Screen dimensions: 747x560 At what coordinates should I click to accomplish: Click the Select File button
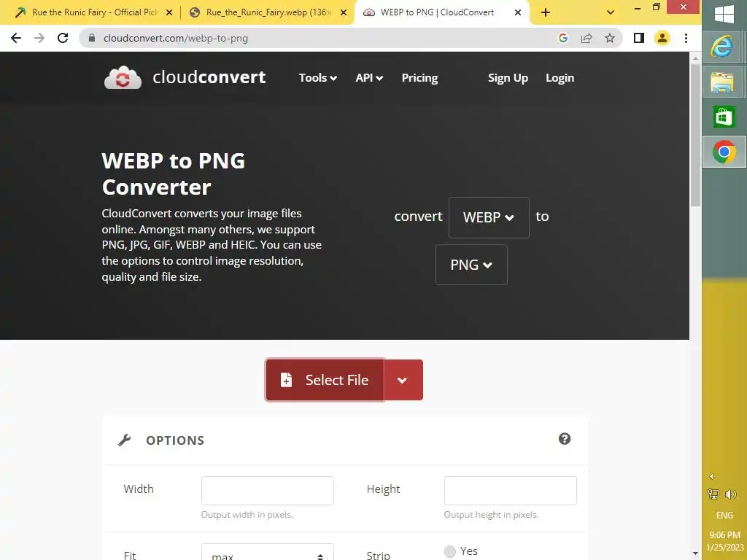coord(325,380)
